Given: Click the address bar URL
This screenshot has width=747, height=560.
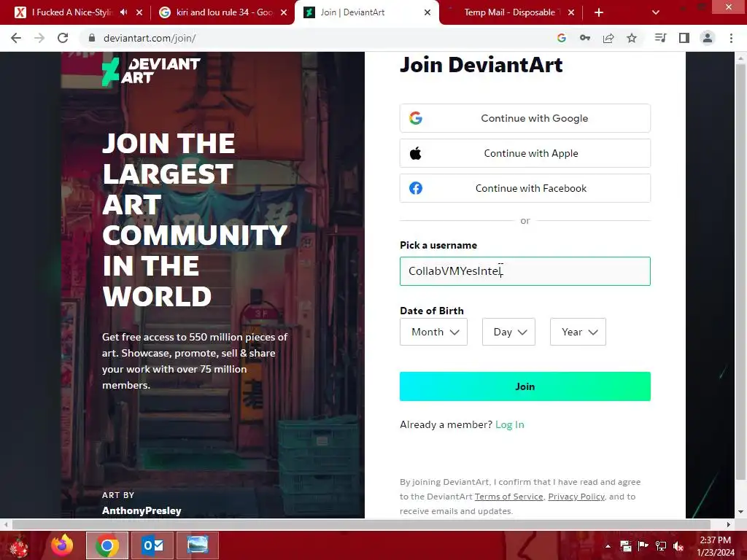Looking at the screenshot, I should point(150,38).
